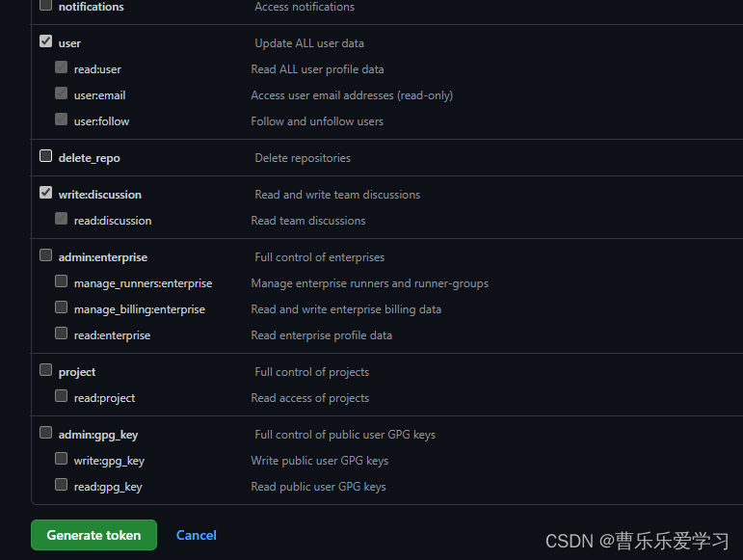Screen dimensions: 743x560
Task: Click 'Read public user GPG keys' text
Action: pos(318,487)
